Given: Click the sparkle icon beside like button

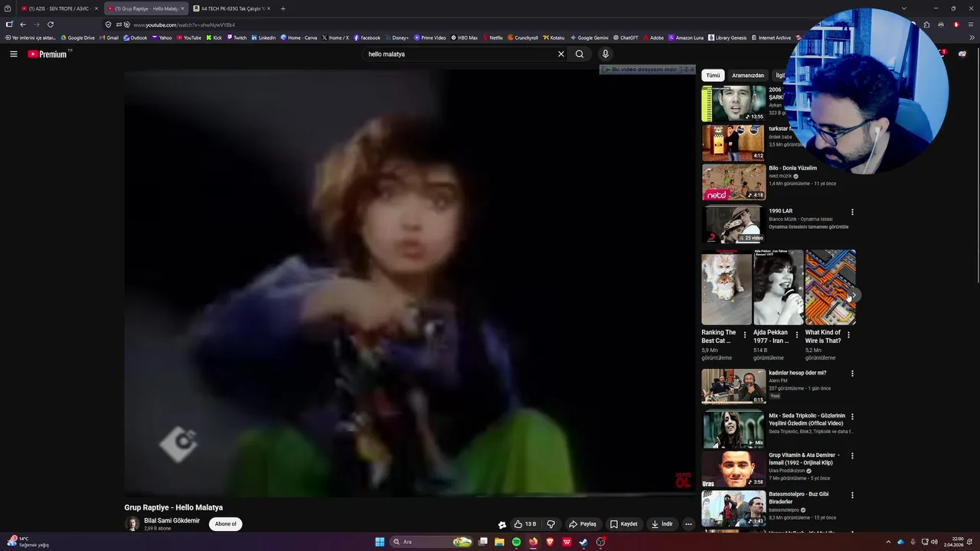Looking at the screenshot, I should pos(501,524).
